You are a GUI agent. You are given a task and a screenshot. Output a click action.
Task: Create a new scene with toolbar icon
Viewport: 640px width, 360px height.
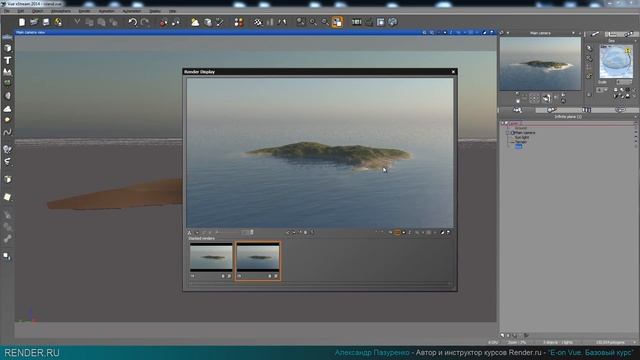coord(22,22)
